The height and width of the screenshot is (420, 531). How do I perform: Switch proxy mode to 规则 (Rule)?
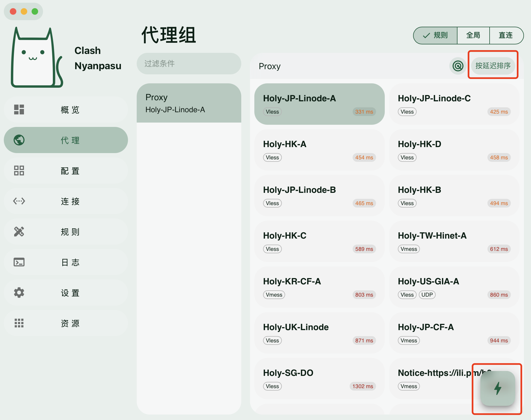tap(435, 35)
